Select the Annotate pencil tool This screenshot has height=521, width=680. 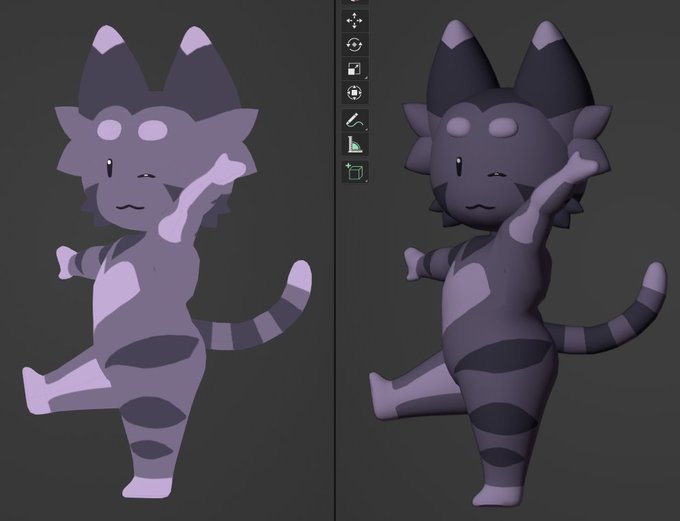coord(355,120)
